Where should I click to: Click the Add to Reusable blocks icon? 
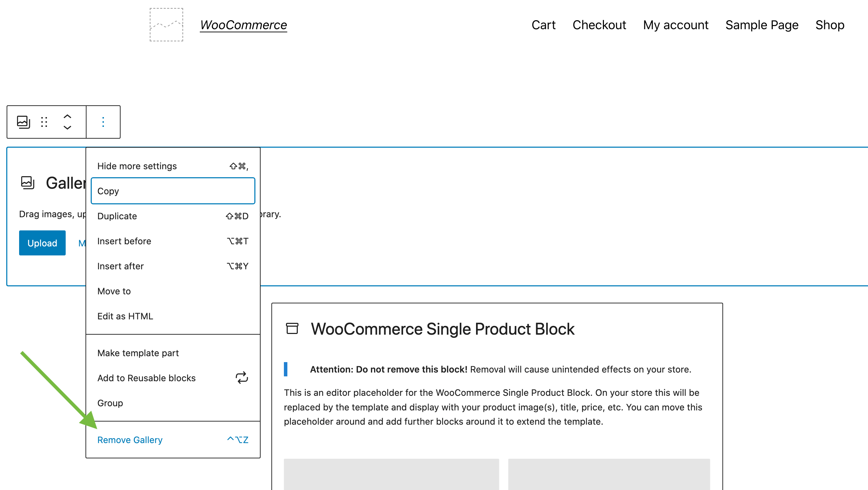click(242, 378)
